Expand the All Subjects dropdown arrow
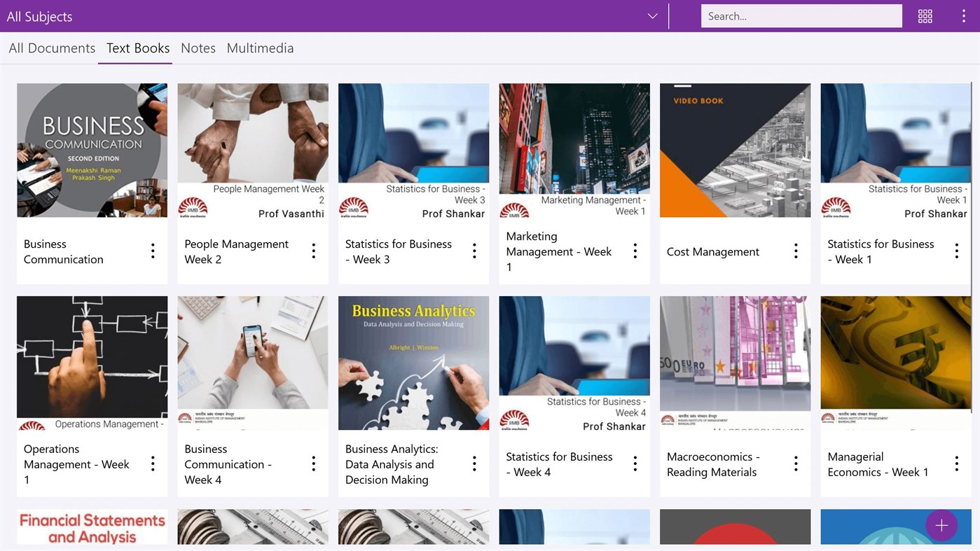Viewport: 980px width, 551px height. (x=652, y=16)
